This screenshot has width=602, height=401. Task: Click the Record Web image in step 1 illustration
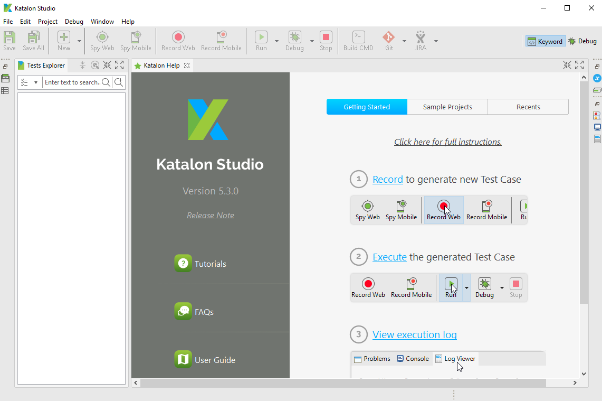pos(443,210)
